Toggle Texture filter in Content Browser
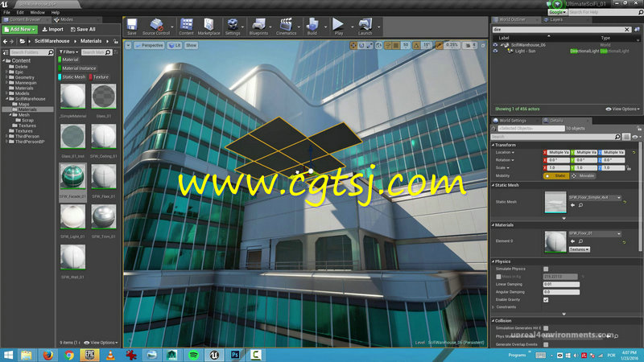Screen dimensions: 644x362 (x=99, y=76)
